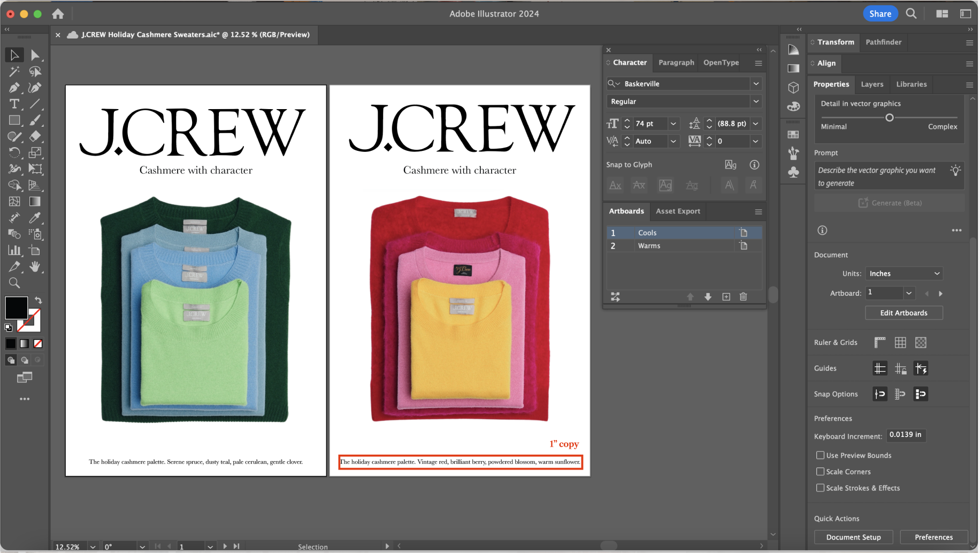Screen dimensions: 980x553
Task: Click the Share button
Action: coord(881,14)
